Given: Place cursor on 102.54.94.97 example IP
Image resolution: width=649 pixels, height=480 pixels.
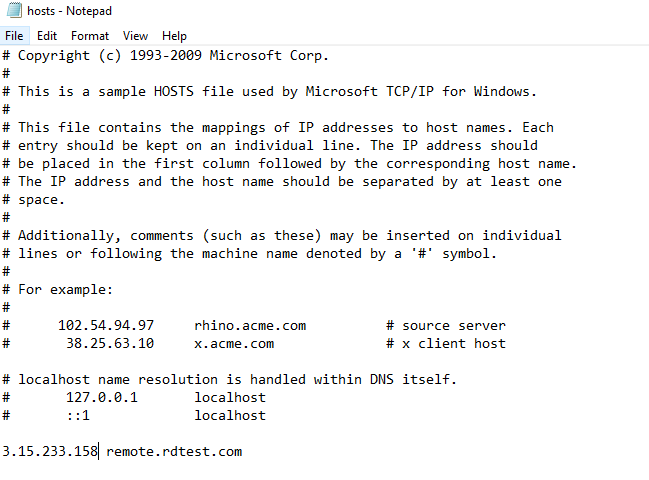Looking at the screenshot, I should pyautogui.click(x=106, y=325).
